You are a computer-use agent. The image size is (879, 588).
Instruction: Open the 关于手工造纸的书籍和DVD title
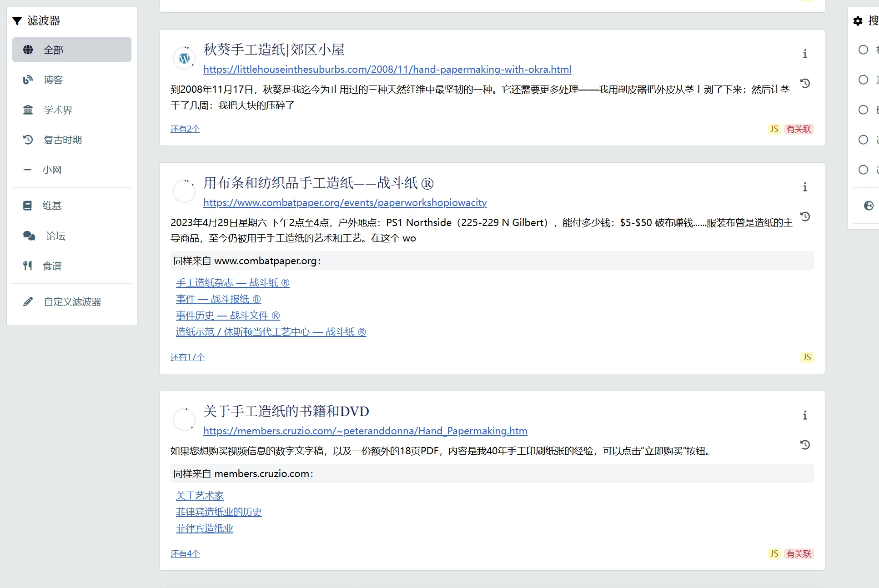pyautogui.click(x=286, y=411)
